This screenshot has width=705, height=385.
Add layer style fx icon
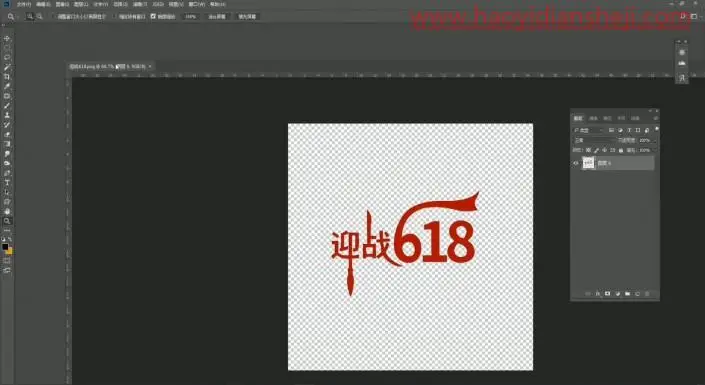click(598, 294)
